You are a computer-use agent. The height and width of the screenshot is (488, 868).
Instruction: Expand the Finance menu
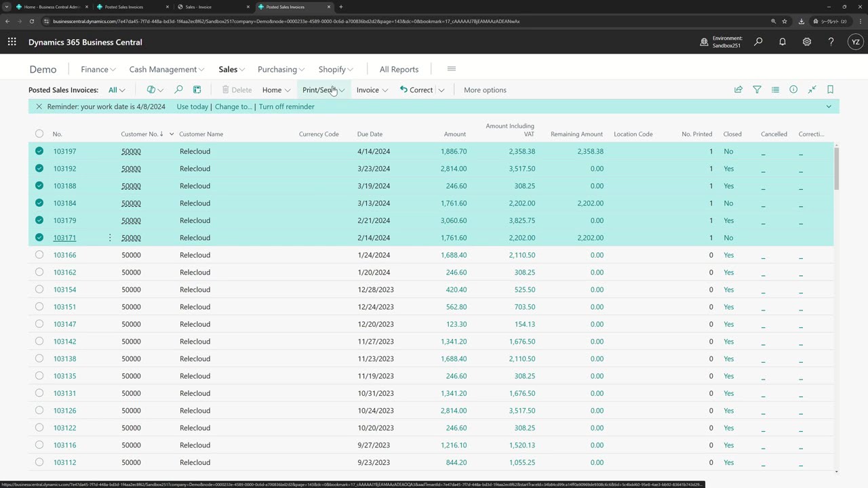98,69
